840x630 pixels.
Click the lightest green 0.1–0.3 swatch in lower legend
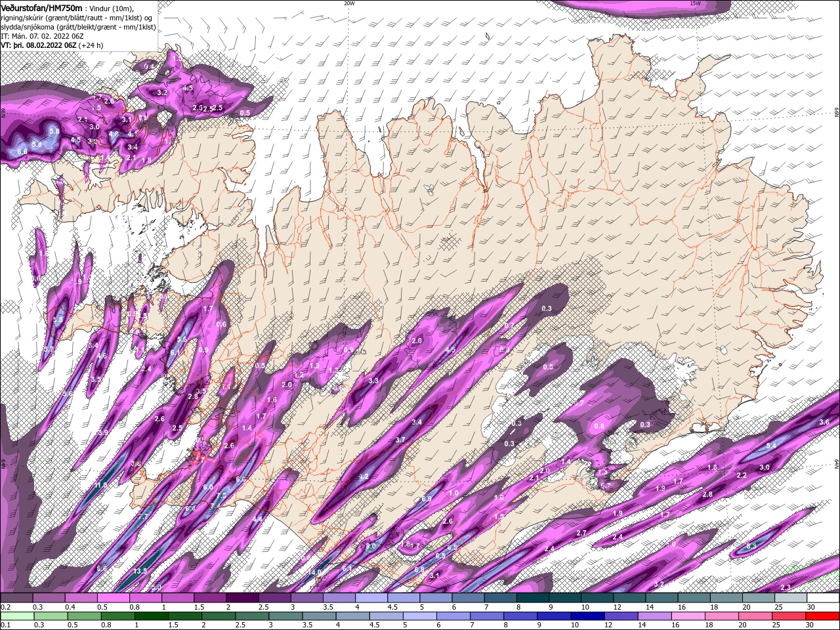point(18,616)
